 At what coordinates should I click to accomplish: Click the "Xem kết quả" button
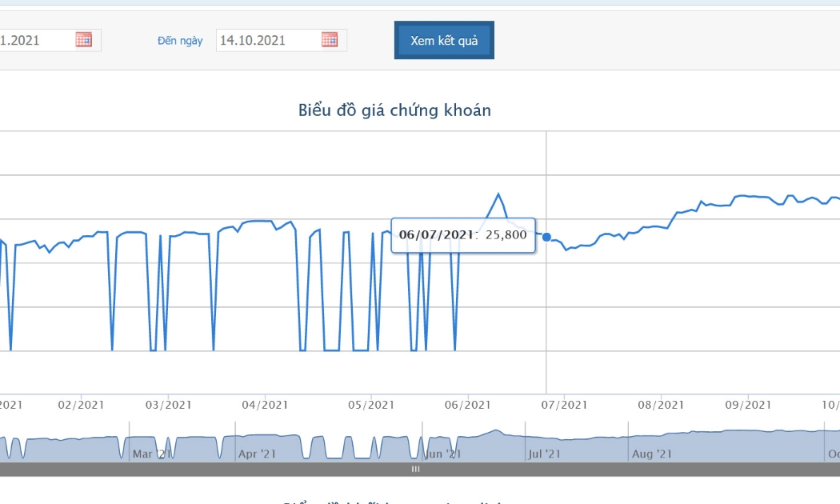[x=444, y=40]
